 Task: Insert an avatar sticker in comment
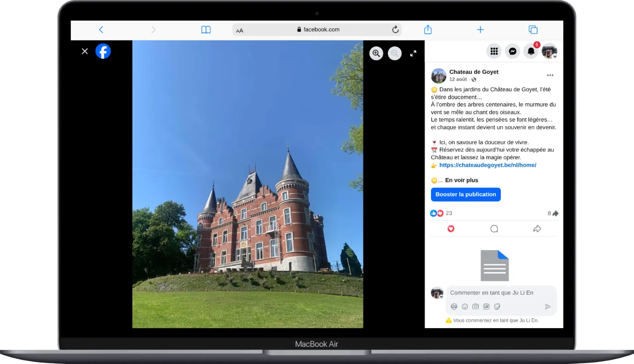(454, 307)
